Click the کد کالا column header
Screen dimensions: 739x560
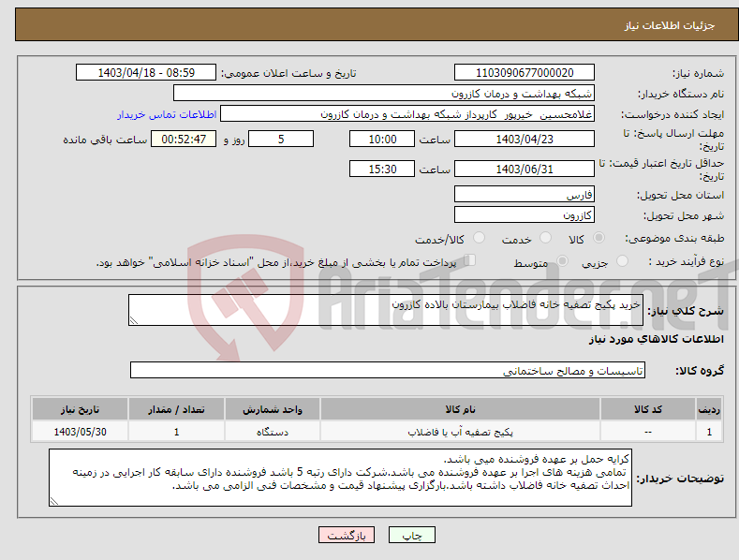pos(648,409)
